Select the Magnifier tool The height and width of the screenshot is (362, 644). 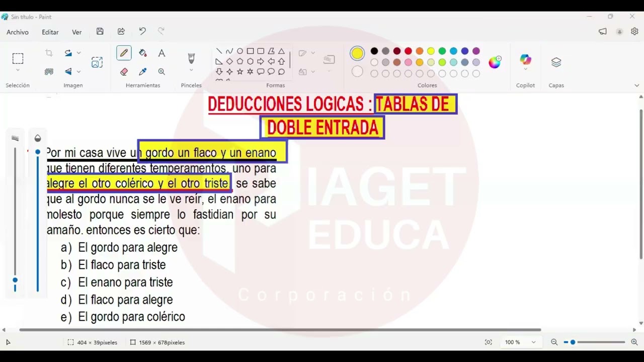(162, 71)
